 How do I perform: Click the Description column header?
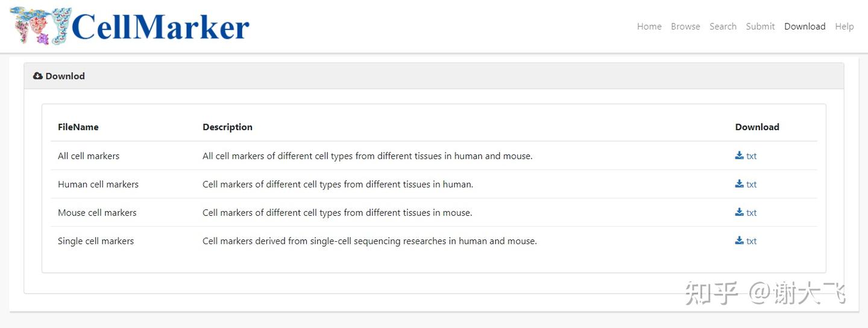click(x=227, y=127)
